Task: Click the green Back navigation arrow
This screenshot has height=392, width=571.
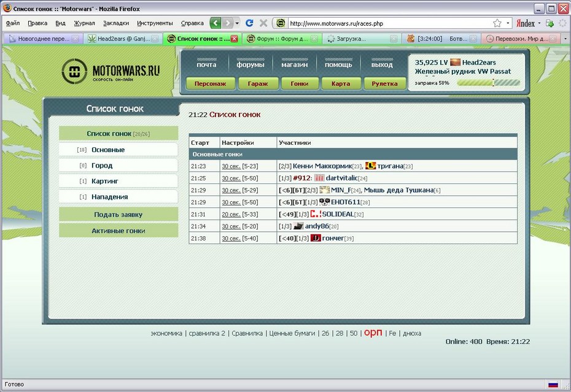Action: coord(216,23)
